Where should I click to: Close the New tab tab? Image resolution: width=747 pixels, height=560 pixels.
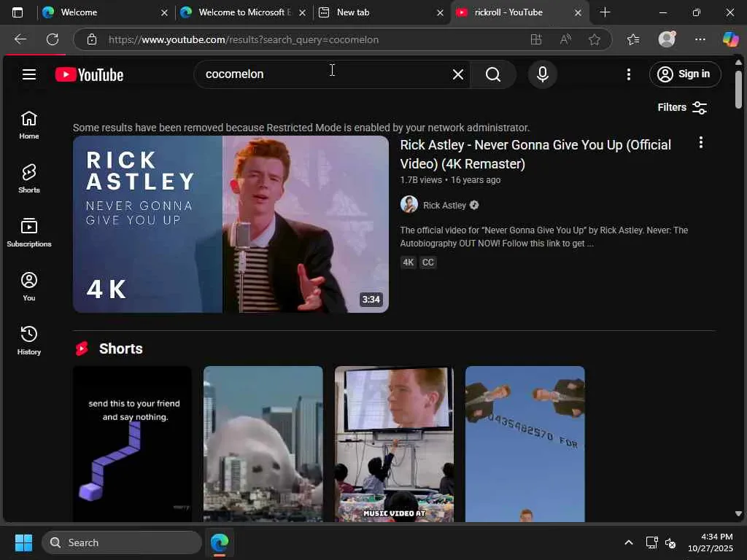point(440,13)
